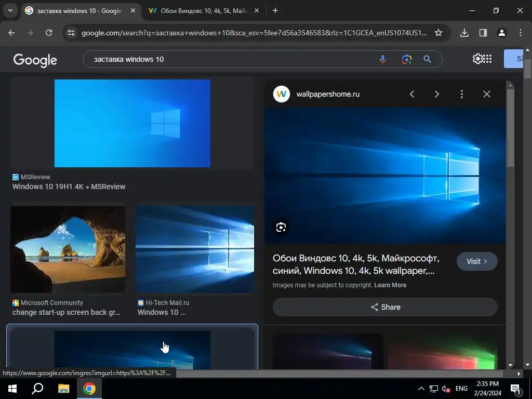Open File Explorer from the taskbar
The width and height of the screenshot is (532, 399).
click(63, 389)
